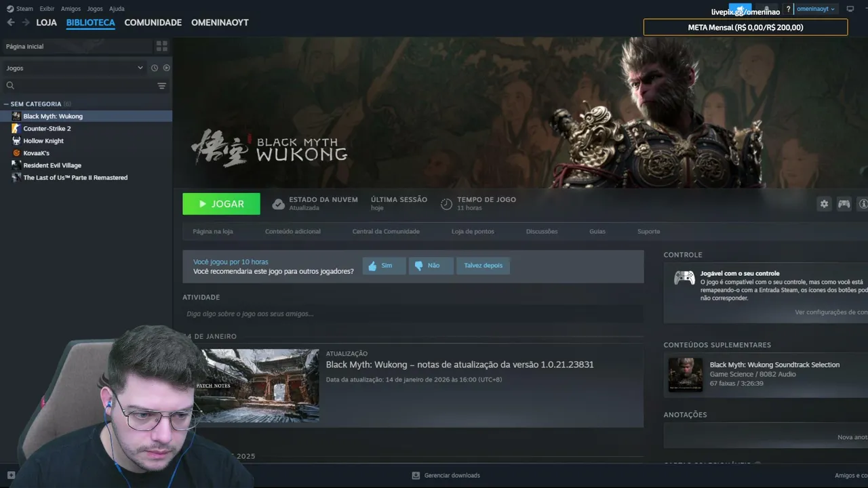Collapse the SEM CATEGORIA group
This screenshot has height=488, width=868.
(x=7, y=104)
